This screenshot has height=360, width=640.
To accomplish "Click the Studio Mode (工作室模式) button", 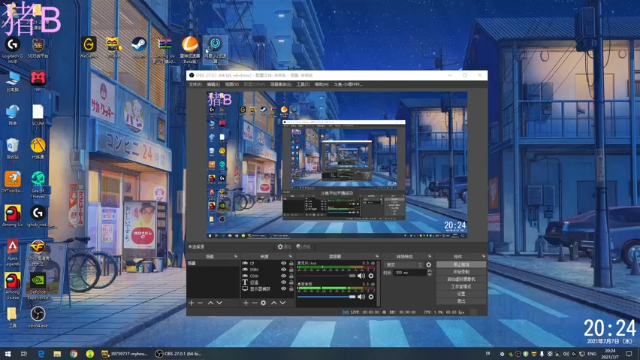I will (x=461, y=287).
